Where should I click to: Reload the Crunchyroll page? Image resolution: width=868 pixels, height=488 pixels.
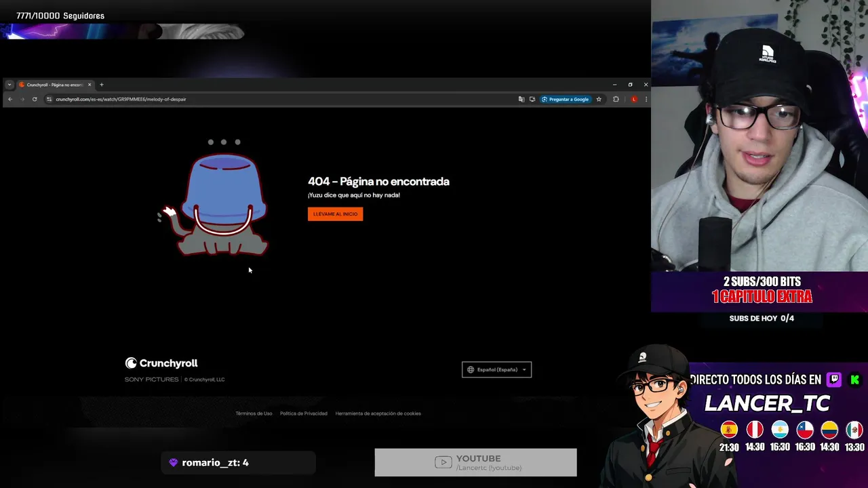(35, 99)
